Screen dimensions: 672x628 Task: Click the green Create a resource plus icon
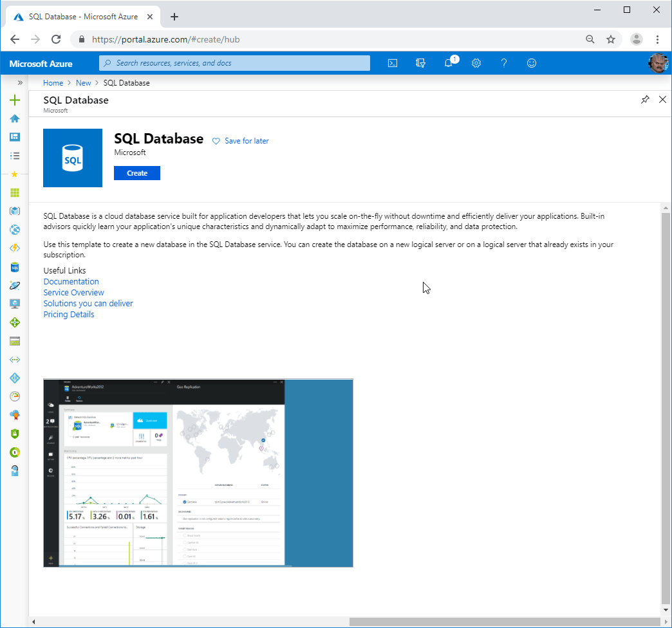pyautogui.click(x=15, y=100)
